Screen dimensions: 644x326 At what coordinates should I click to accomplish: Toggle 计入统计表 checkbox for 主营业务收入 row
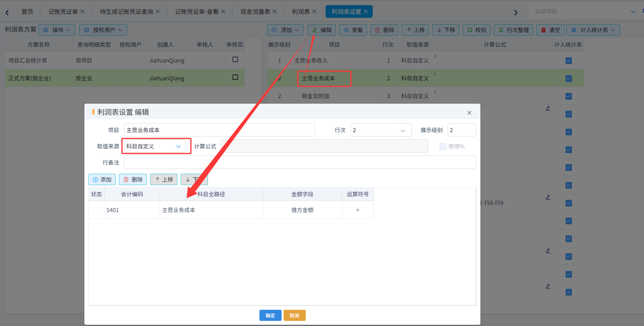[x=569, y=61]
